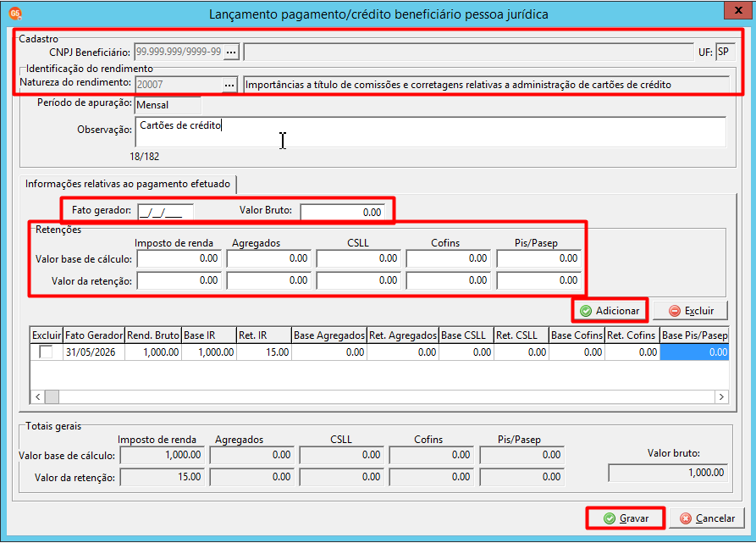Save the entry with Gravar
The width and height of the screenshot is (756, 543).
click(x=626, y=518)
